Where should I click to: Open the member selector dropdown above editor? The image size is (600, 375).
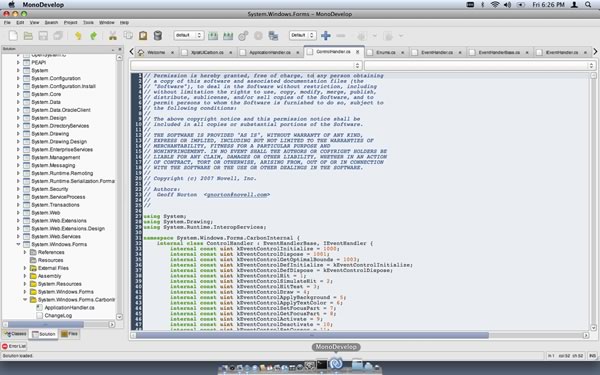(480, 65)
